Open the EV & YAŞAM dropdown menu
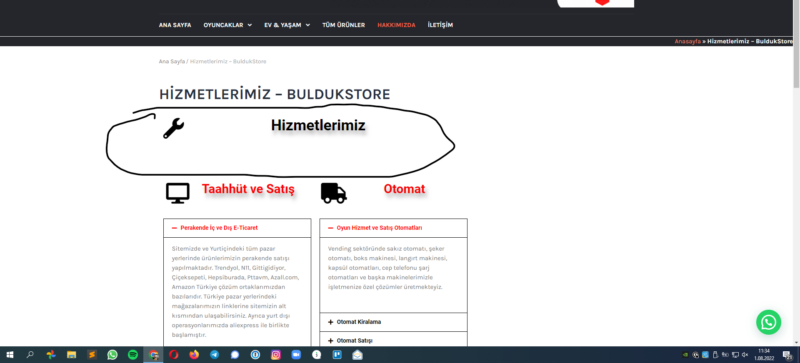 [x=287, y=25]
